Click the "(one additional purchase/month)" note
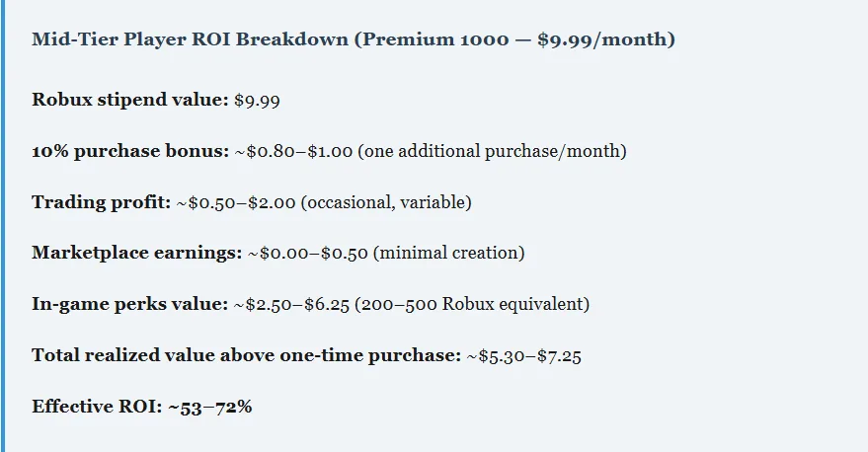The width and height of the screenshot is (868, 452). tap(492, 152)
